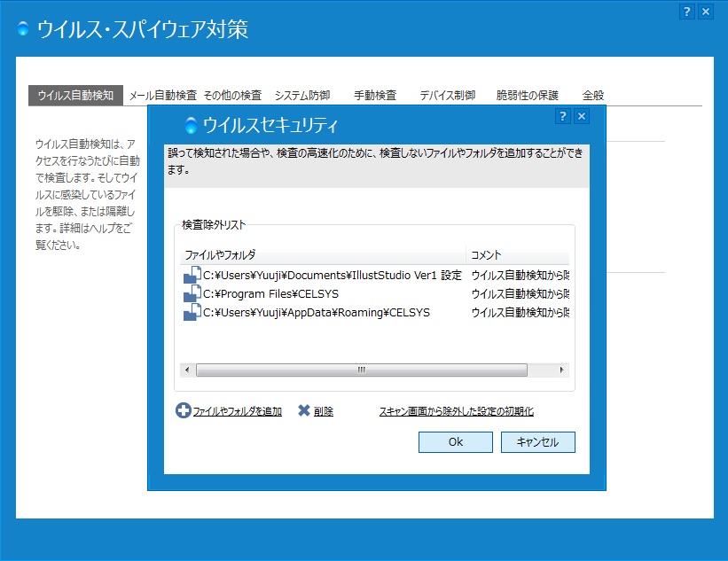
Task: Open the 手動検査 tab
Action: (375, 96)
